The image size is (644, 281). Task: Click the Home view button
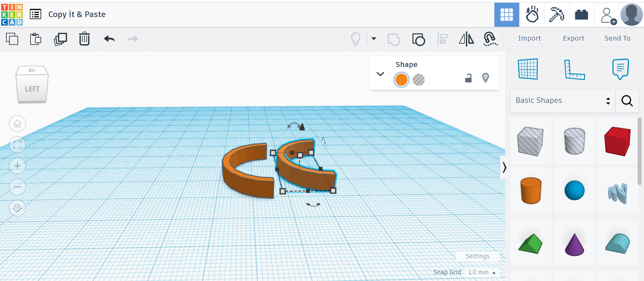[17, 124]
